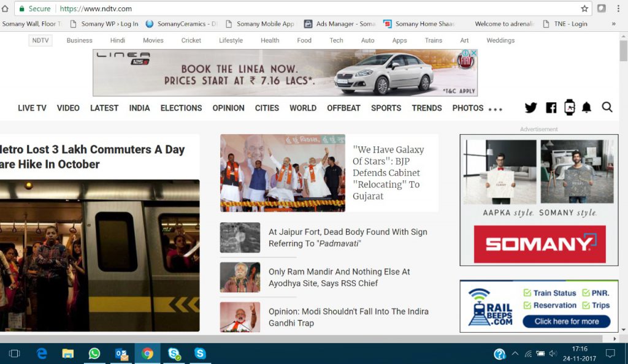Open the AdChoices info icon on Linea ad
The width and height of the screenshot is (628, 364).
click(x=466, y=53)
